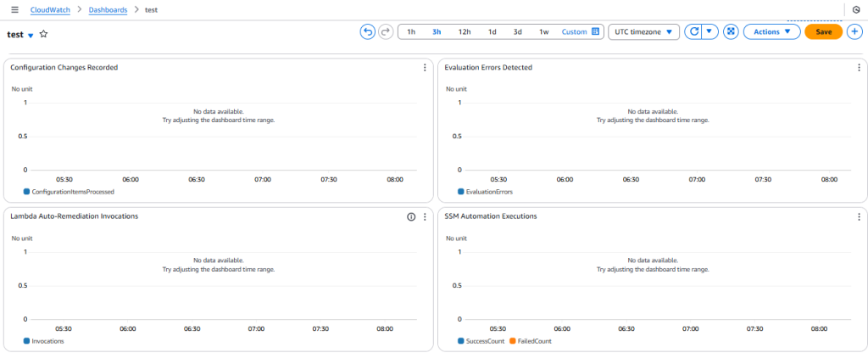Toggle the ConfigurationItemsProcessed legend swatch
The width and height of the screenshot is (868, 353).
tap(26, 192)
